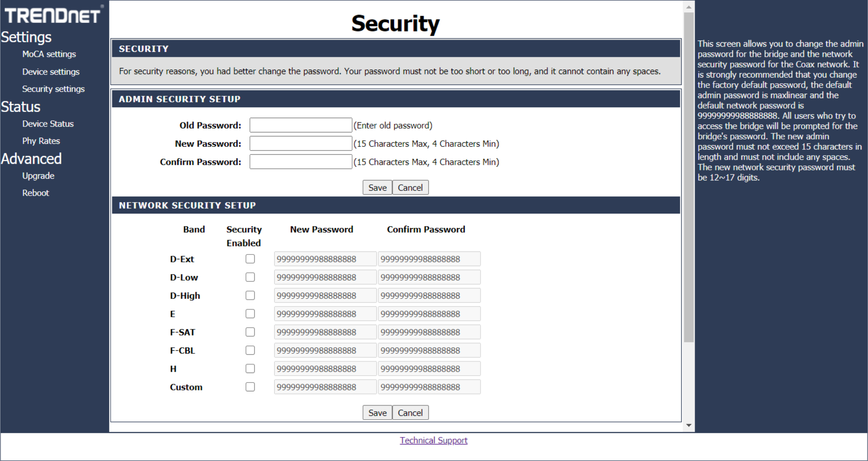Click the Settings section heading

click(x=26, y=37)
